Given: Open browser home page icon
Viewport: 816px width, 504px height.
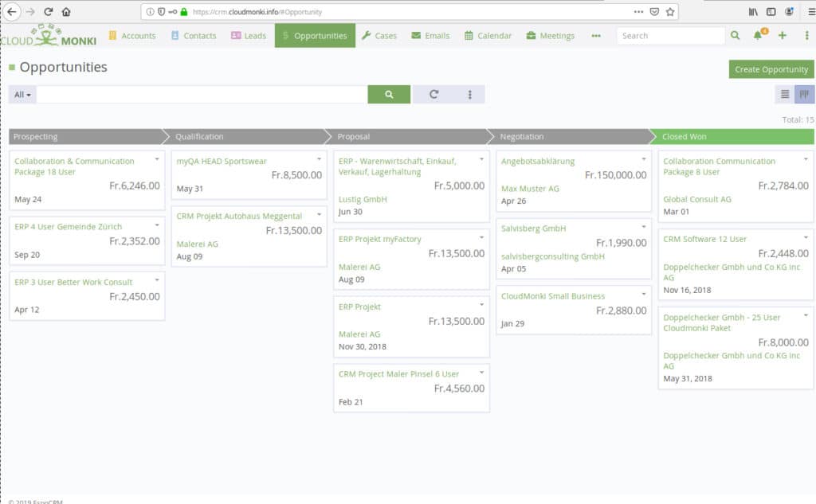Looking at the screenshot, I should point(66,11).
